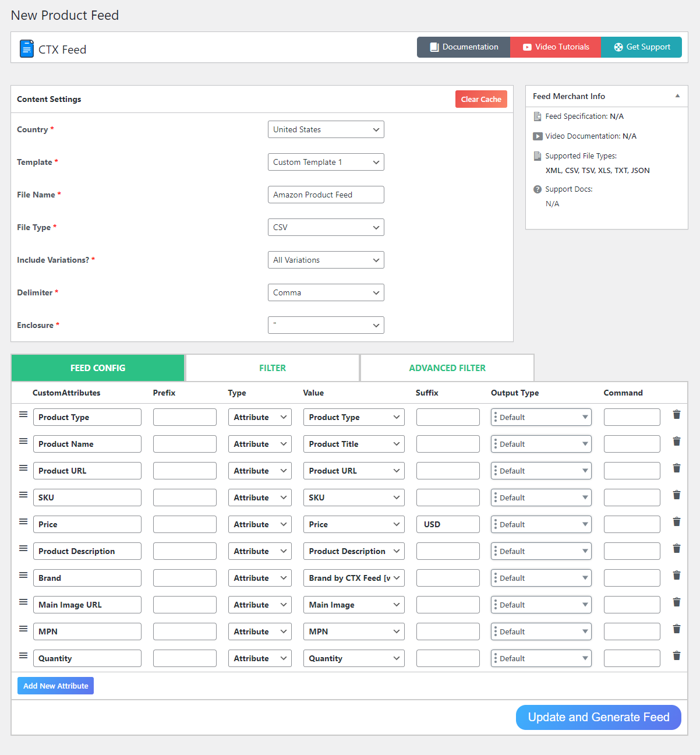
Task: Click trash icon for the Price row
Action: click(x=677, y=521)
